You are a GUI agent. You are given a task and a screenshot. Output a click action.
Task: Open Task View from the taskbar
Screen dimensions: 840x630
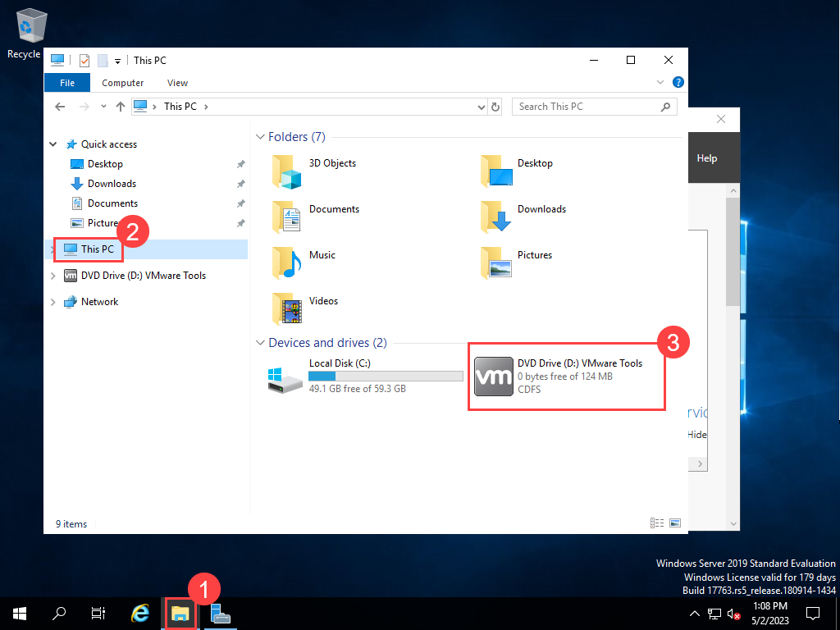tap(98, 614)
